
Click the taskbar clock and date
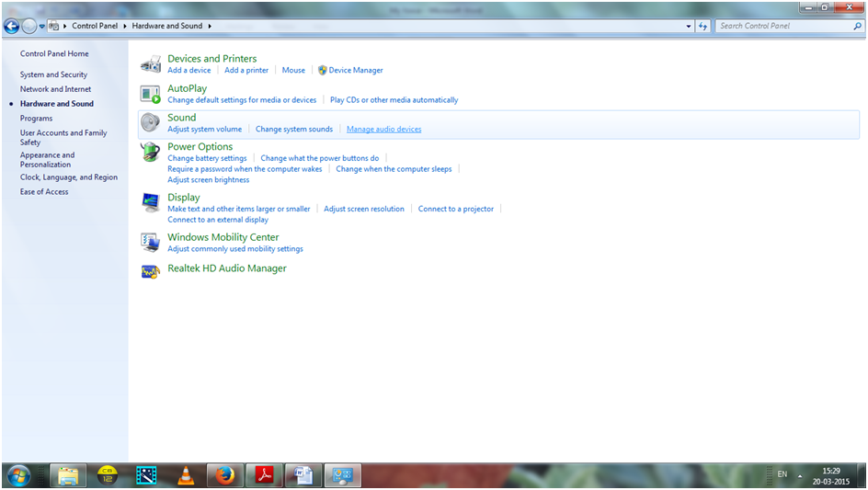point(831,476)
